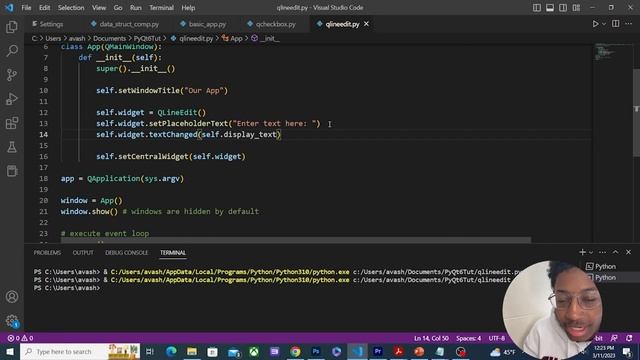Screen dimensions: 640x360
Task: Switch to the data_struct_comp.py tab
Action: 125,24
